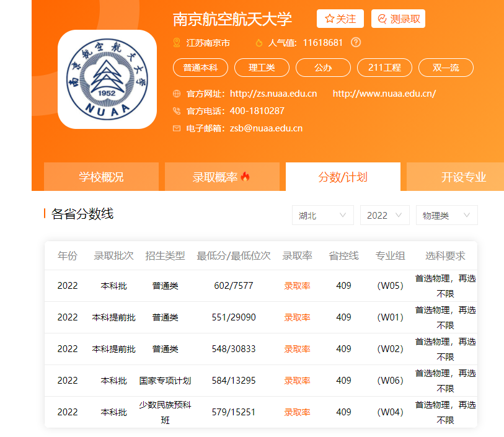
Task: Click the 年份 column header
Action: (x=68, y=256)
